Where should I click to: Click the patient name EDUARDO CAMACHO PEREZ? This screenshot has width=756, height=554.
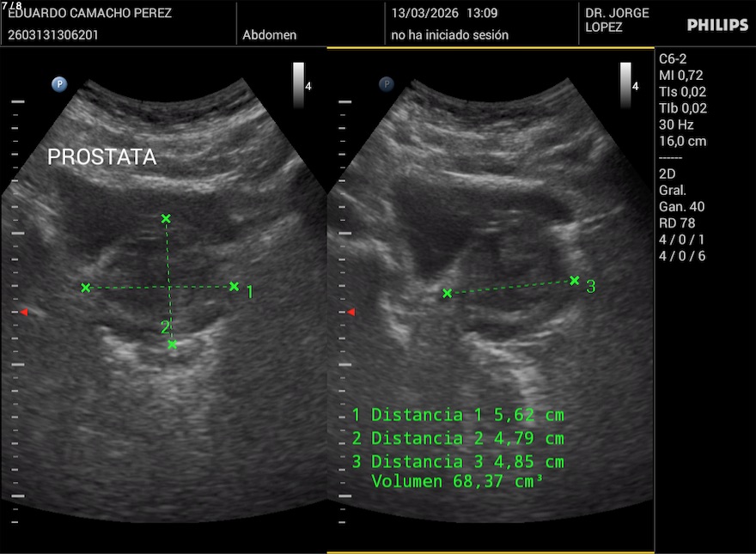coord(89,14)
